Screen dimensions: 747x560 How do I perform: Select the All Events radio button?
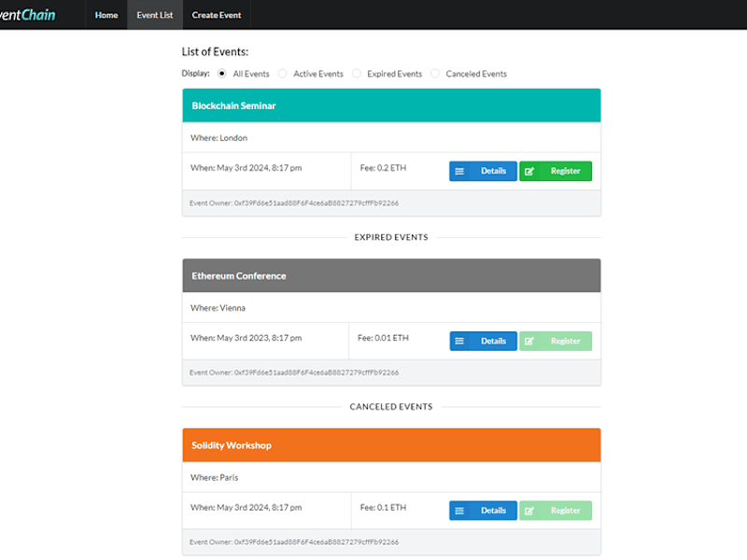221,74
